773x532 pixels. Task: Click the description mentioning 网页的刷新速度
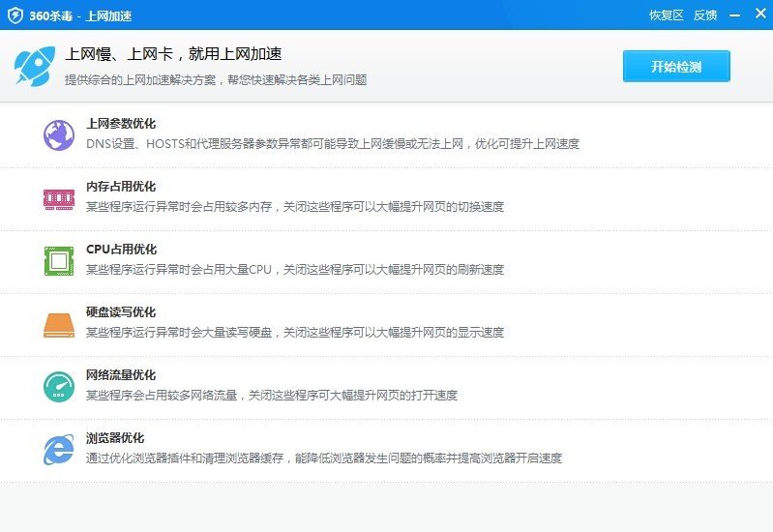click(x=295, y=269)
